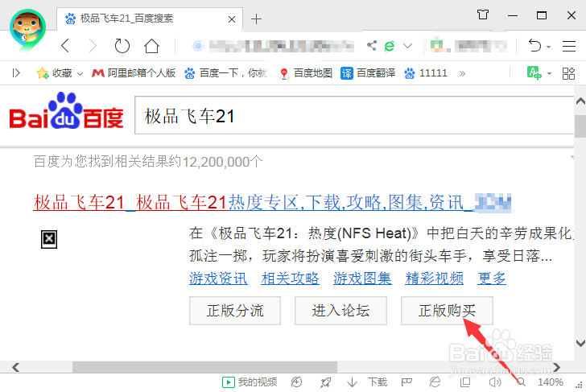Click the 正版分流 button
Viewport: 586px width, 392px height.
pyautogui.click(x=235, y=311)
